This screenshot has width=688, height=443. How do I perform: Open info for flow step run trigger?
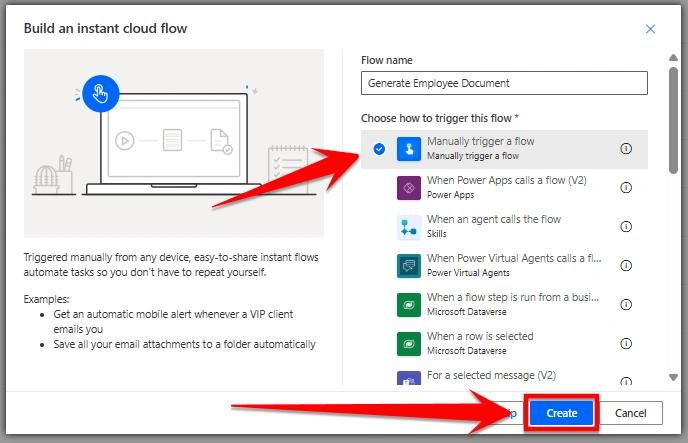[626, 305]
